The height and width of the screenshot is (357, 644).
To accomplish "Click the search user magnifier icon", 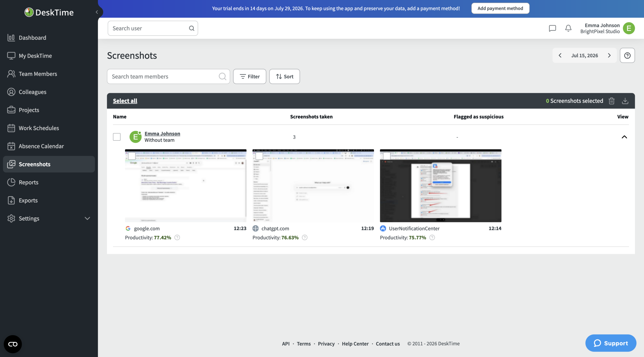I will [192, 28].
